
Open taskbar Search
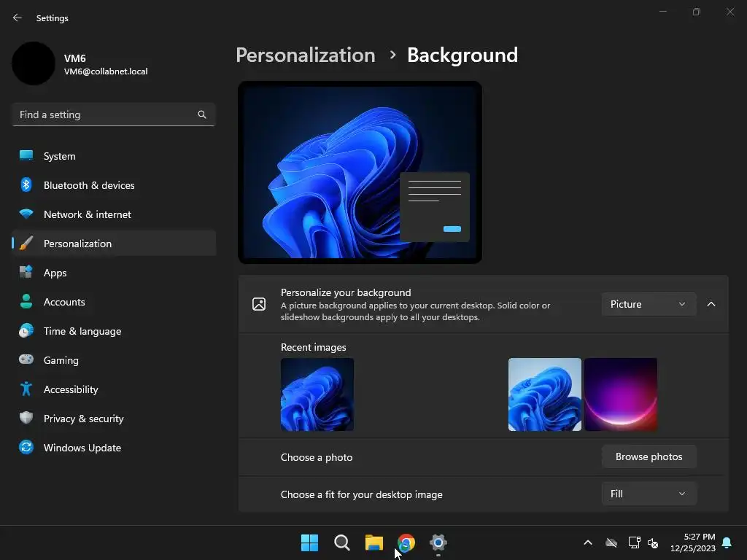[342, 542]
